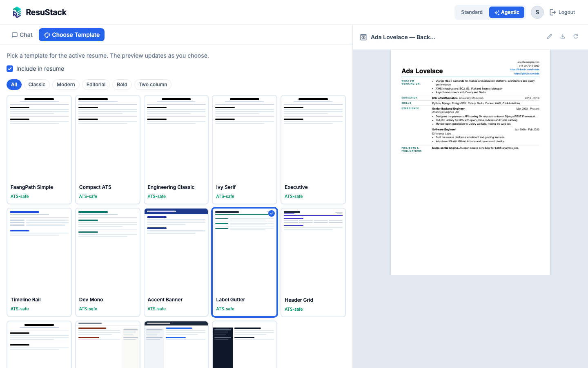This screenshot has width=588, height=368.
Task: Select the Engineering Classic template
Action: (x=176, y=150)
